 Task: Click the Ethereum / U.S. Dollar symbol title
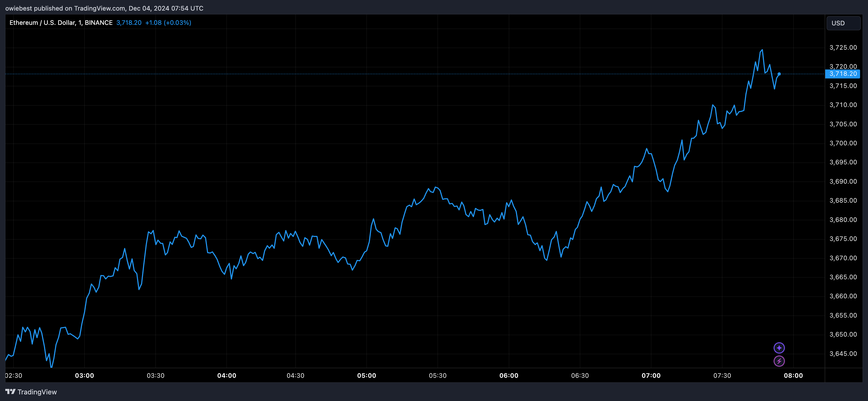(61, 22)
